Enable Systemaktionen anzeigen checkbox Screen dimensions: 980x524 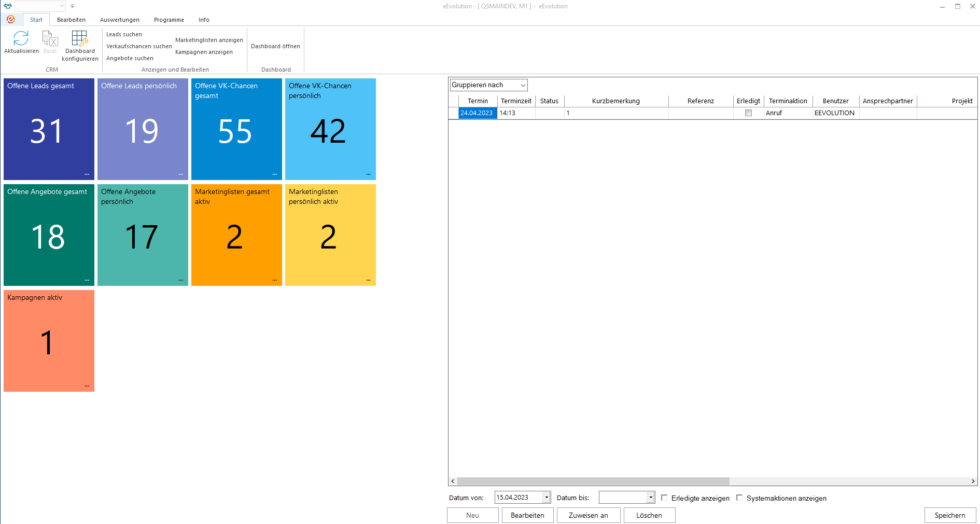(739, 498)
